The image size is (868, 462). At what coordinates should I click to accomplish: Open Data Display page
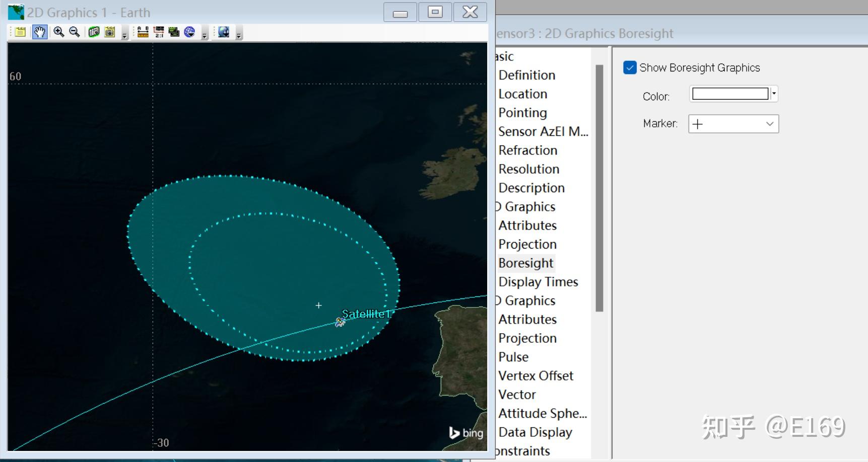click(536, 432)
